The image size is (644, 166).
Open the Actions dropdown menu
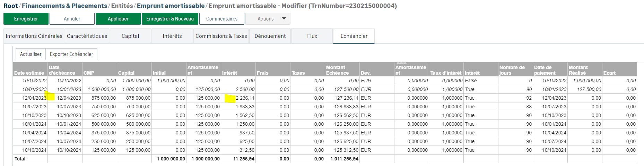(268, 19)
